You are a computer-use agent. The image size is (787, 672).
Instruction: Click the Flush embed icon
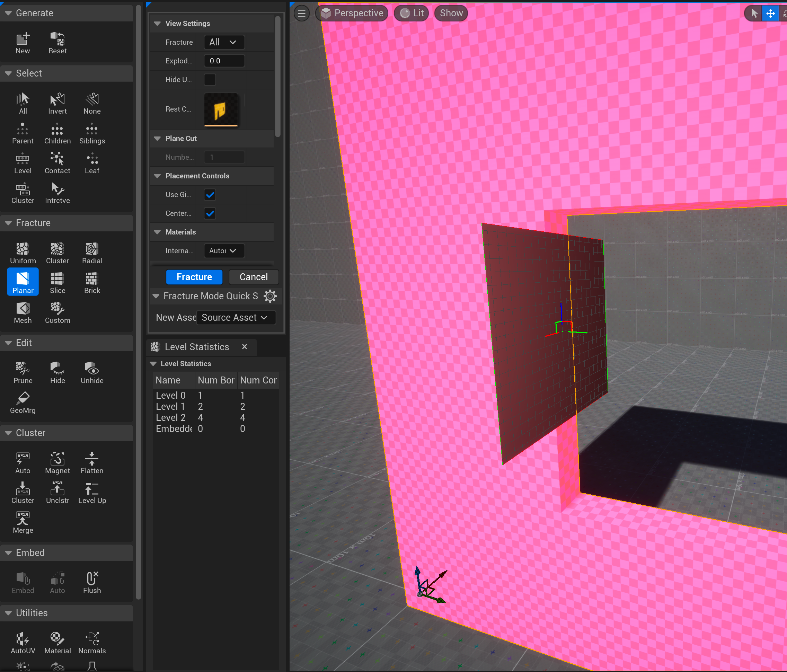[92, 582]
